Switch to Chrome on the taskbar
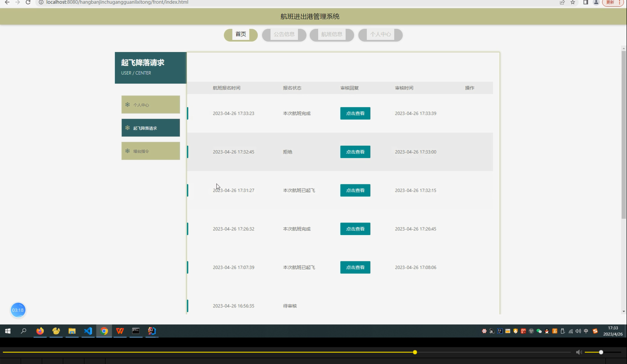This screenshot has height=364, width=627. pyautogui.click(x=104, y=331)
